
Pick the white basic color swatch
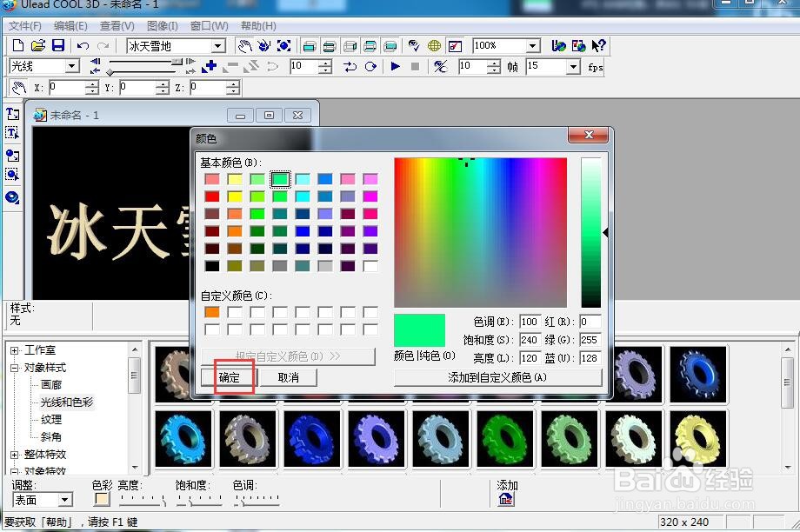point(370,266)
